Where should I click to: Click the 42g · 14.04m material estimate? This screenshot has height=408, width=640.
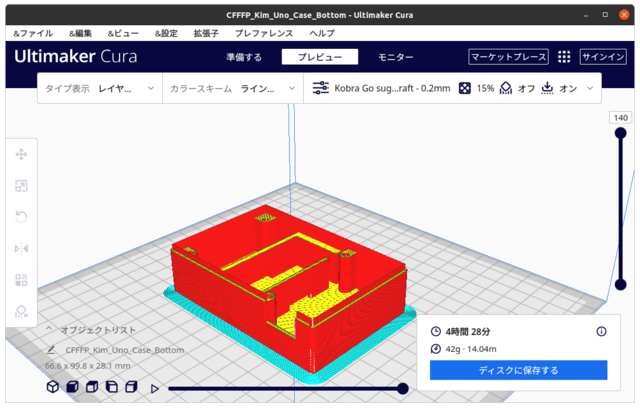(x=471, y=349)
